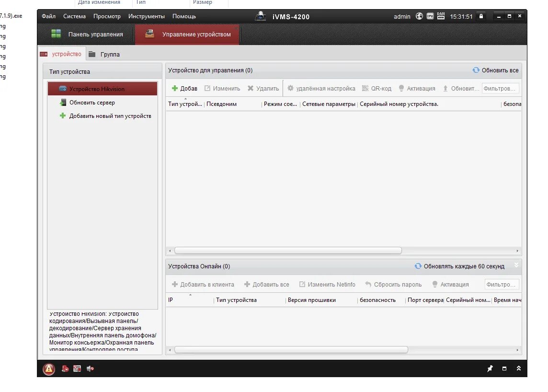Click Обновить все refresh link
This screenshot has height=392, width=548.
(x=495, y=70)
